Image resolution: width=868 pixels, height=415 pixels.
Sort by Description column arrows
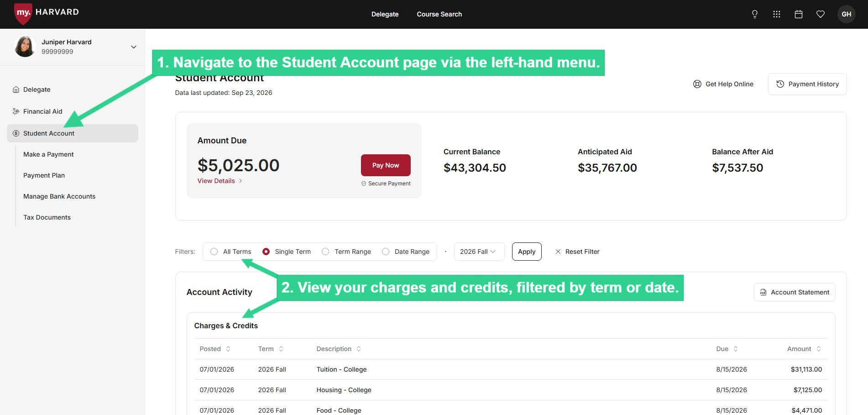[359, 349]
